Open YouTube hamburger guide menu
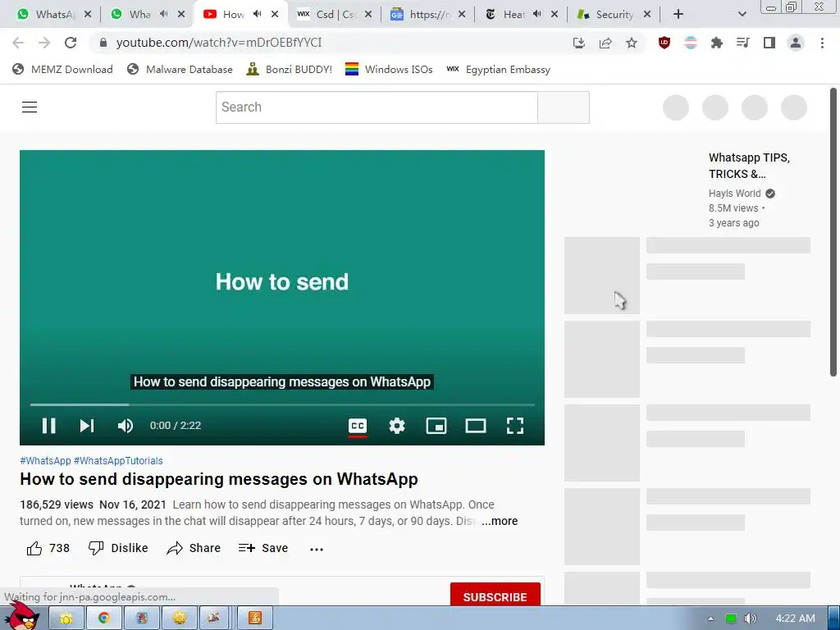Viewport: 840px width, 630px height. [x=30, y=107]
